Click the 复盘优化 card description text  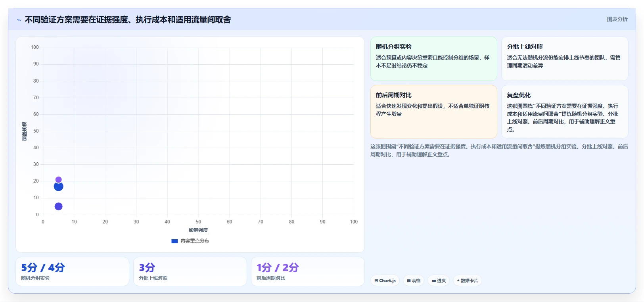(562, 118)
